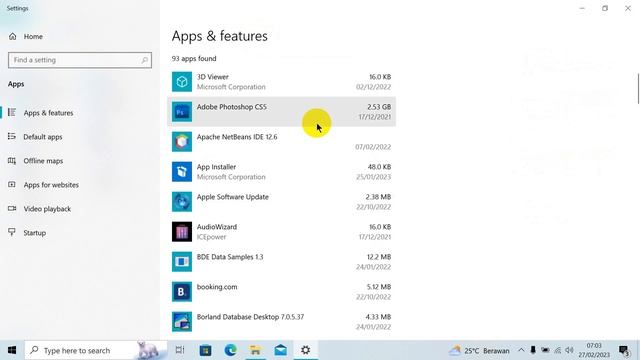Click the network icon in tray
The height and width of the screenshot is (360, 640).
pos(558,350)
